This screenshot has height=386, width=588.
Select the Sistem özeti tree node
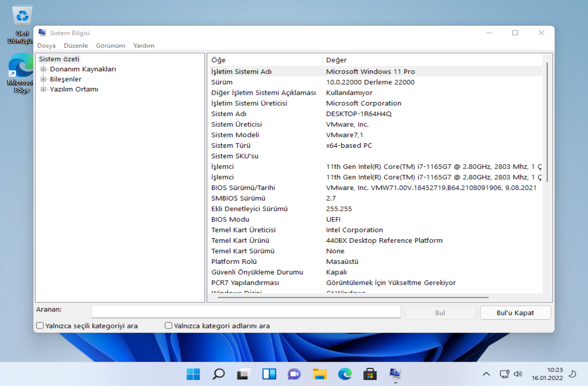pyautogui.click(x=59, y=59)
